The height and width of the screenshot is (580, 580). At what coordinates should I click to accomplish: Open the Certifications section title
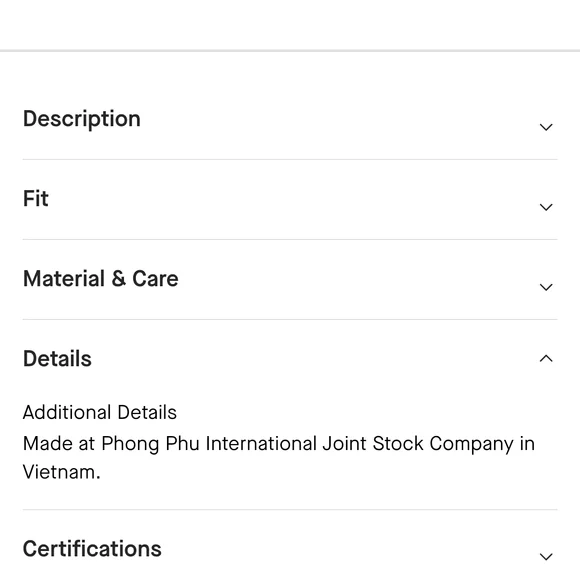point(92,549)
